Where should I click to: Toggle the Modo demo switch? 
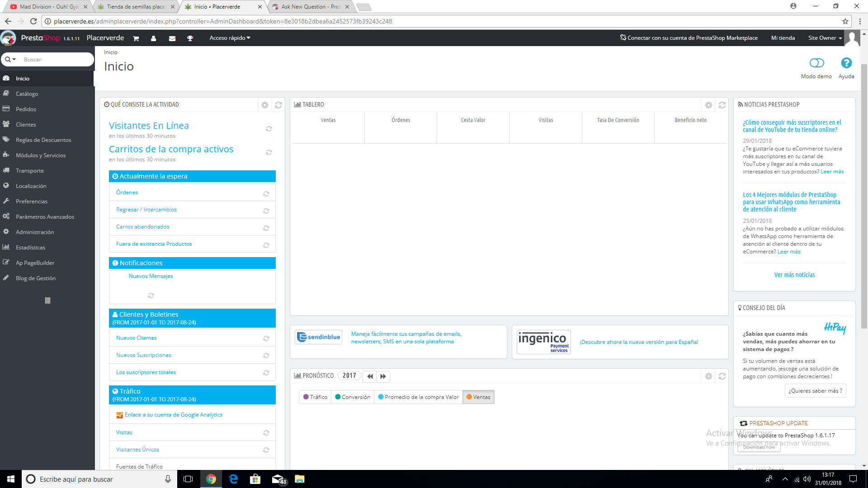click(x=816, y=63)
